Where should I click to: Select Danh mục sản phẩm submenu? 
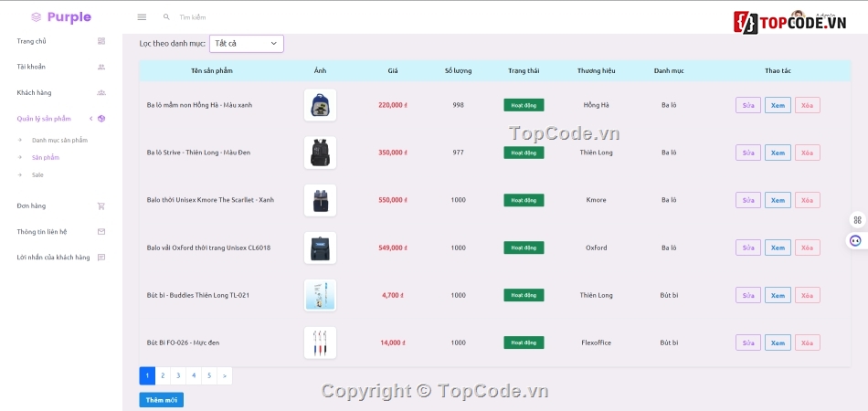coord(59,140)
